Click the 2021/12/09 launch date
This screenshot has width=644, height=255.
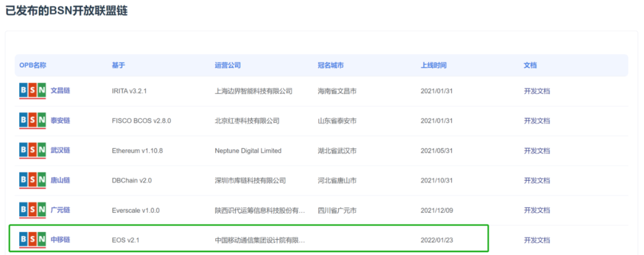436,210
